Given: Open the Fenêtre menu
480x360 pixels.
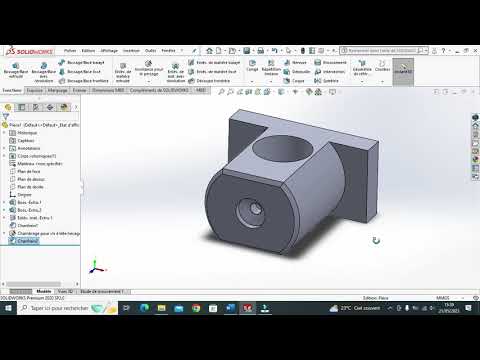Looking at the screenshot, I should 168,51.
